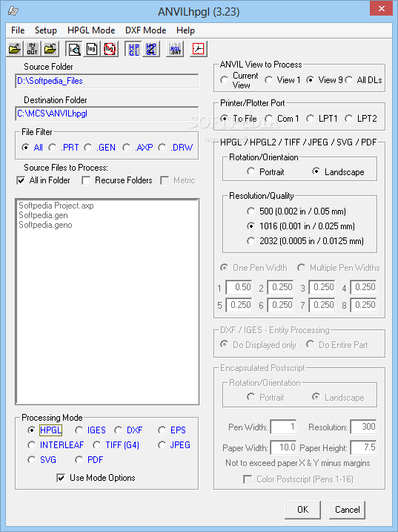Select the .AXP file filter
The width and height of the screenshot is (398, 532).
[138, 148]
